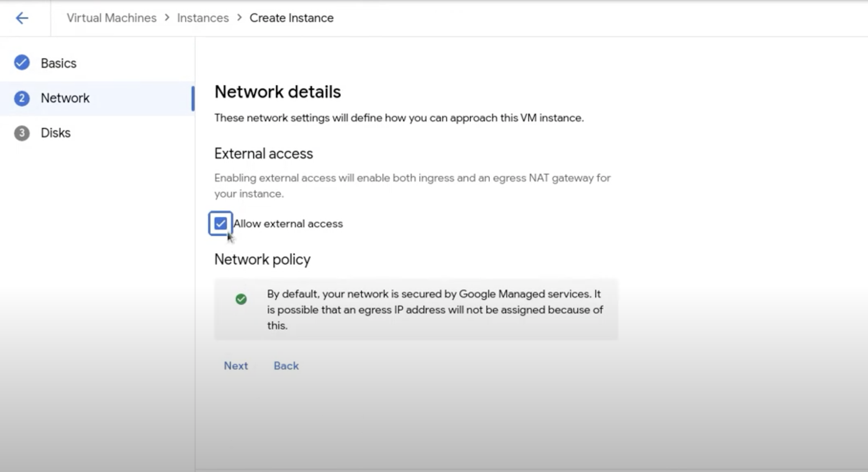
Task: Navigate to Instances via the breadcrumb
Action: pyautogui.click(x=202, y=18)
